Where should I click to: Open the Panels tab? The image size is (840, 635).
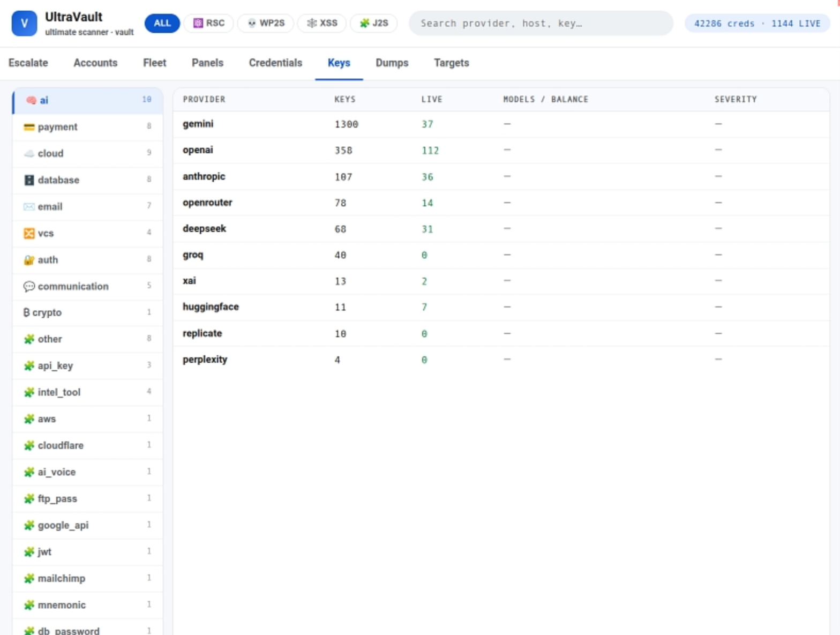(207, 63)
